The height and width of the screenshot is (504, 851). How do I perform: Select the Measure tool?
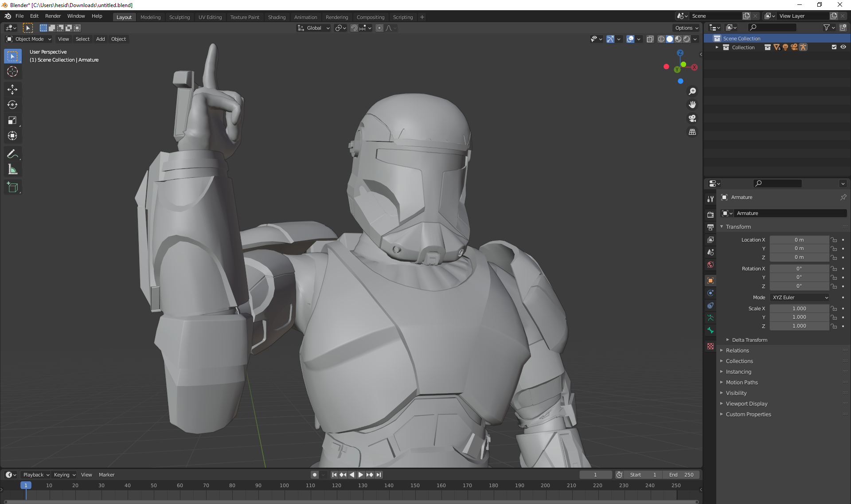[12, 170]
